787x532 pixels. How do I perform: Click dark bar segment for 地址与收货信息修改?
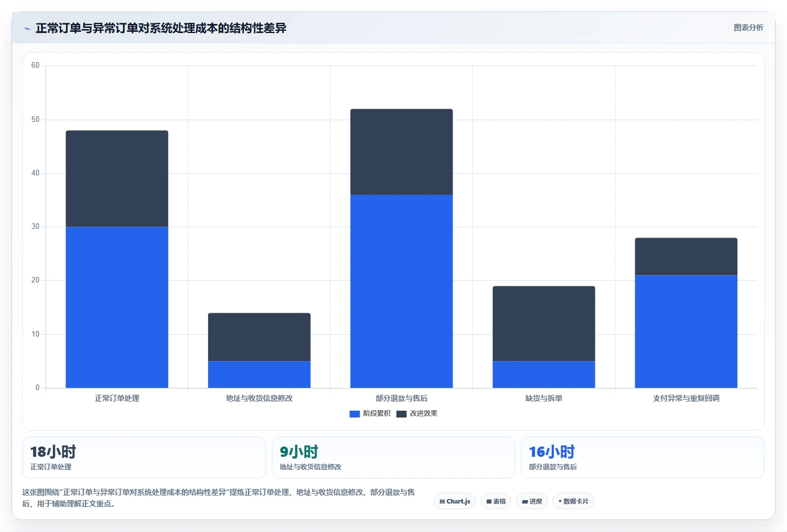259,337
